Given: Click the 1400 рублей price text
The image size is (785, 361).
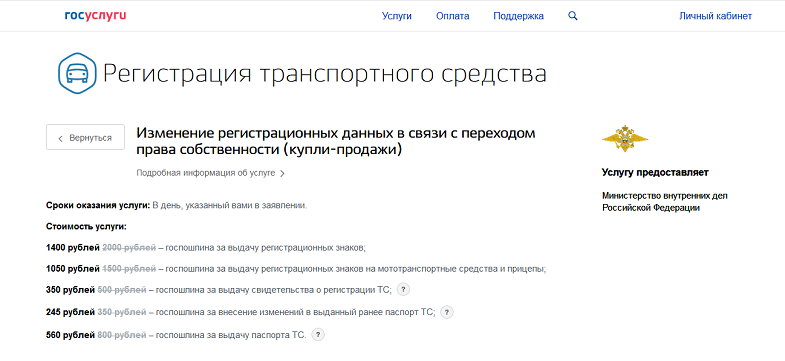Looking at the screenshot, I should (73, 247).
